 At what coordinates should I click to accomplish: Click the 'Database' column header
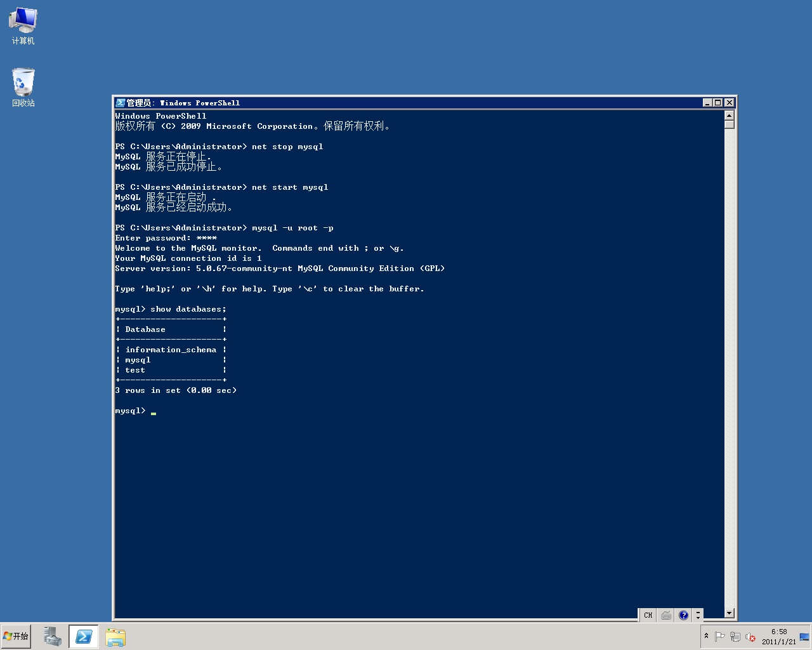pos(145,329)
